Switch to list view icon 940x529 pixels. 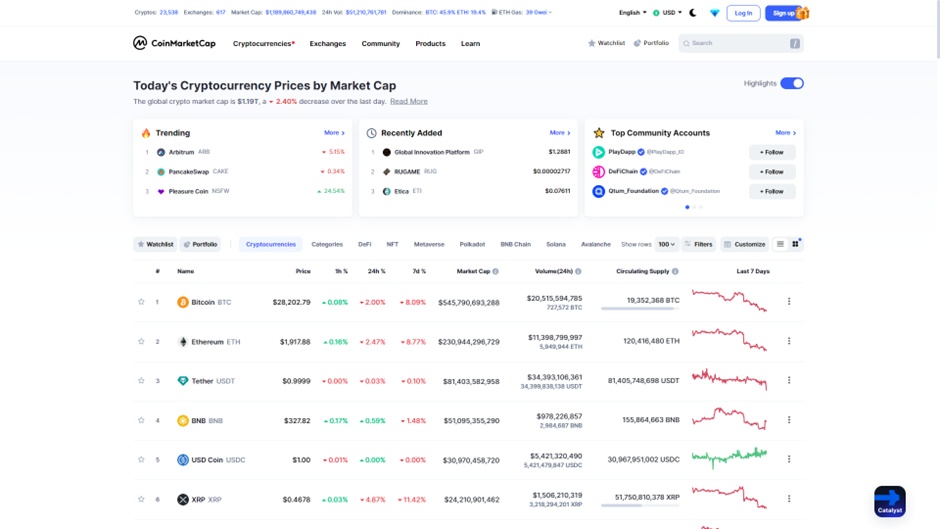coord(780,244)
